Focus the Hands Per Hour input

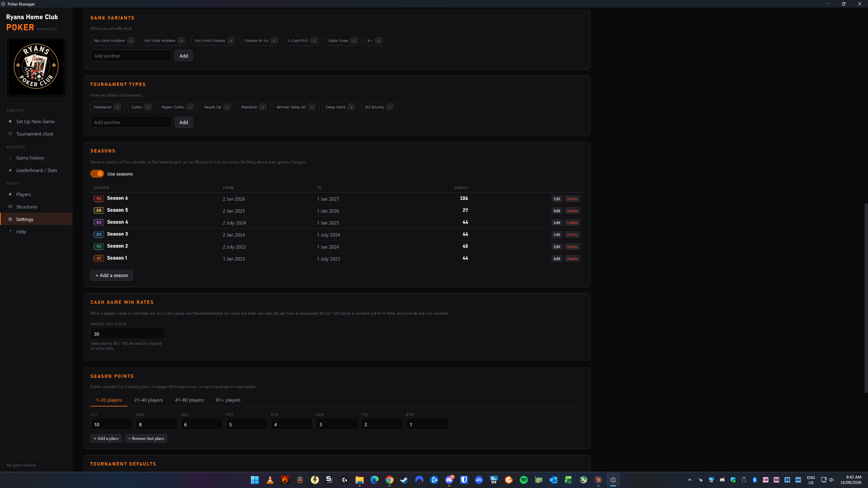[128, 334]
